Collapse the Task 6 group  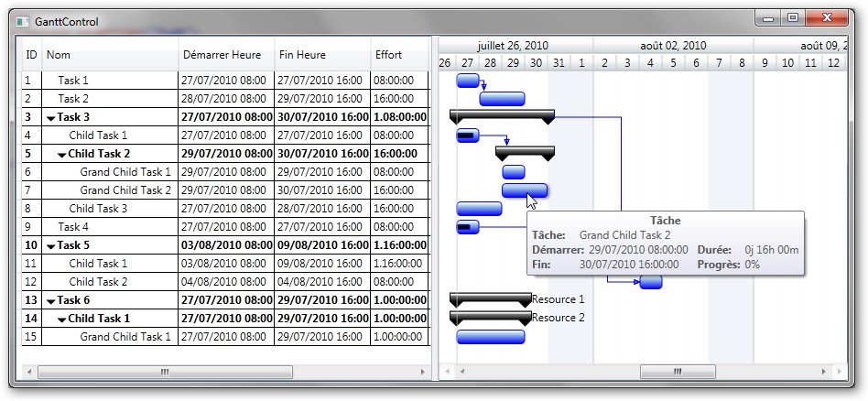(x=50, y=301)
